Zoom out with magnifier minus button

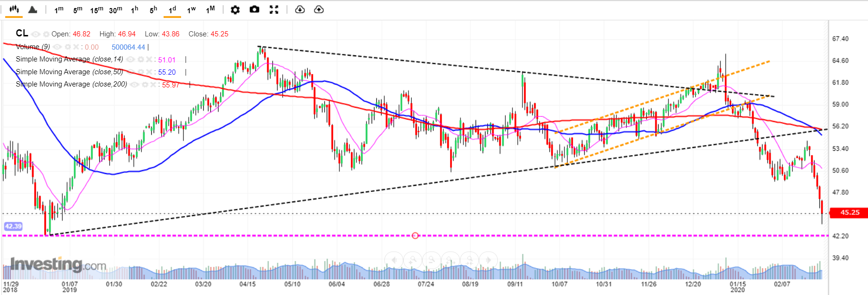tap(432, 260)
